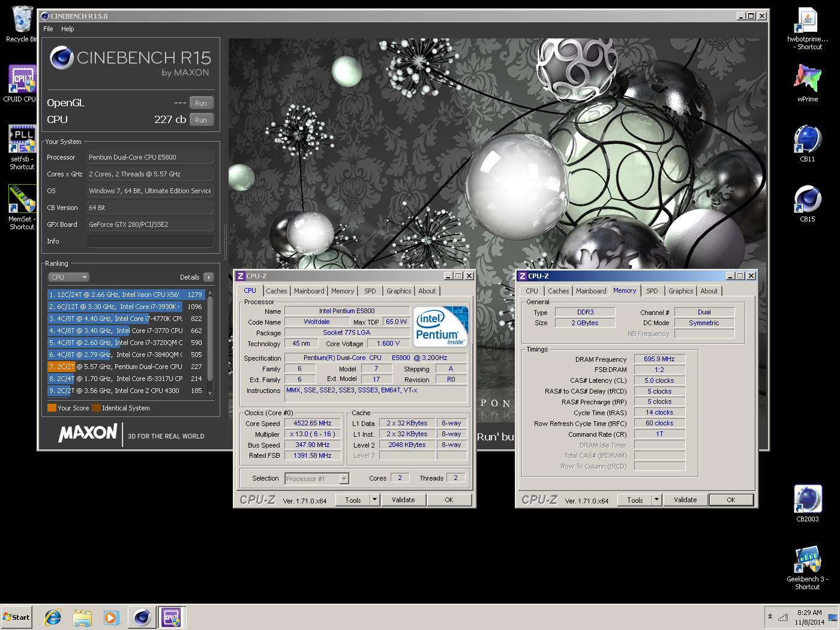
Task: Click Tools button in left CPU-Z
Action: 353,500
